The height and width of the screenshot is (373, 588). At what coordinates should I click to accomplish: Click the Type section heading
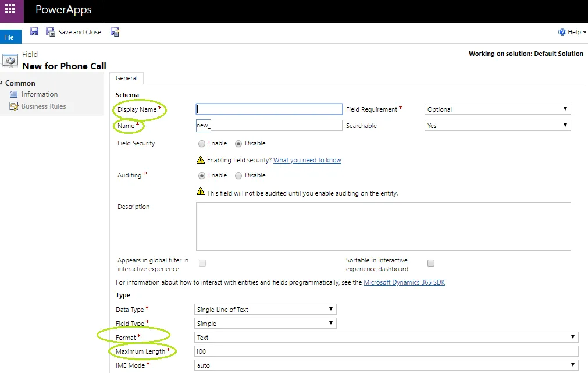123,296
